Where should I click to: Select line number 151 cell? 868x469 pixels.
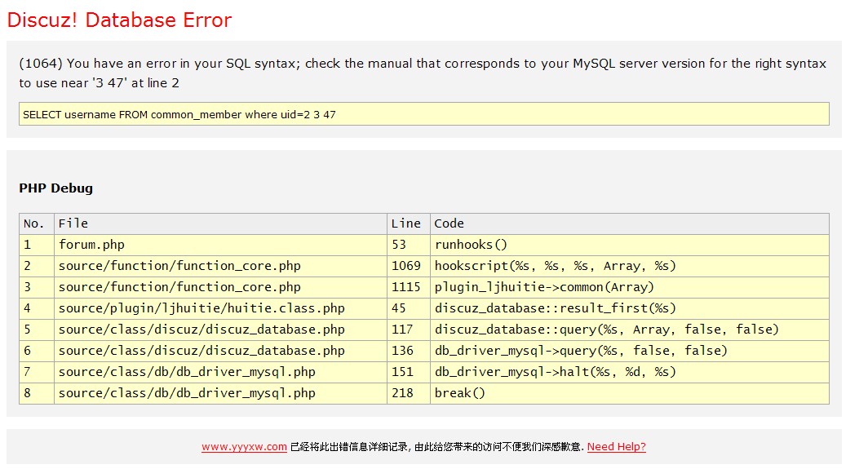[x=409, y=372]
